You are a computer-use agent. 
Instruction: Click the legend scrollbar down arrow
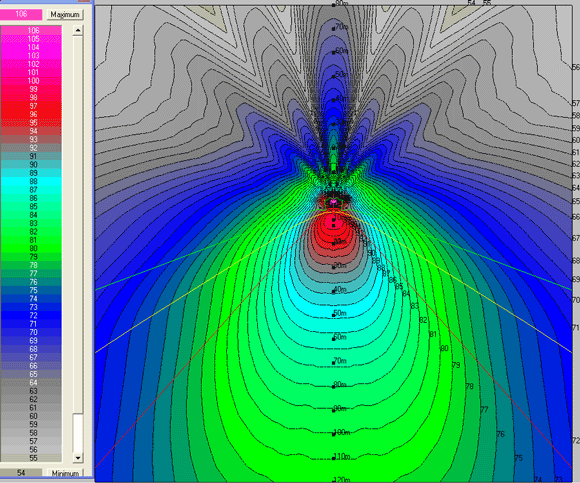pyautogui.click(x=78, y=457)
